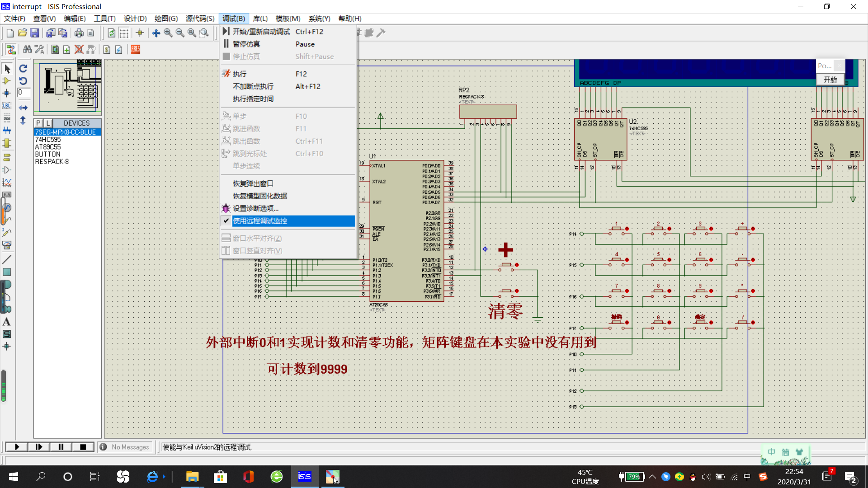868x488 pixels.
Task: Click the rotation angle input field
Action: (24, 93)
